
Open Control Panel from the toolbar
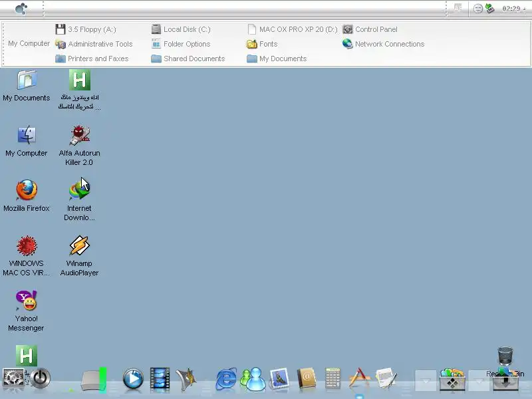click(370, 29)
